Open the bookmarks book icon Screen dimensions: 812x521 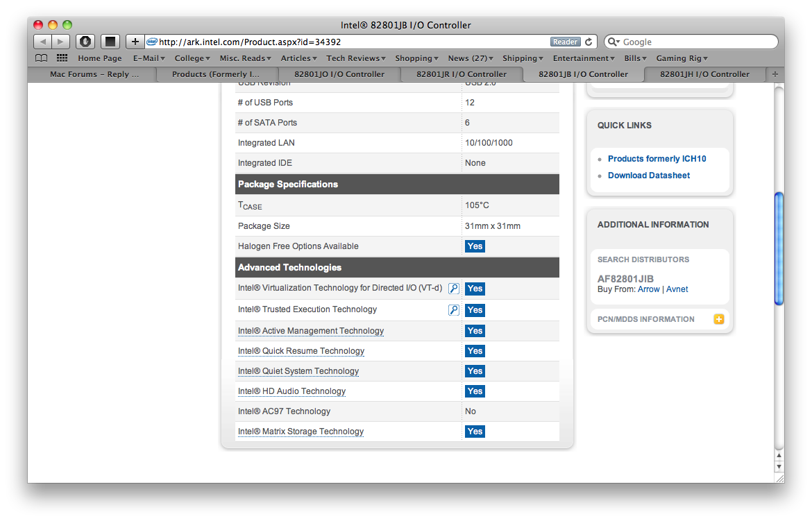click(41, 58)
